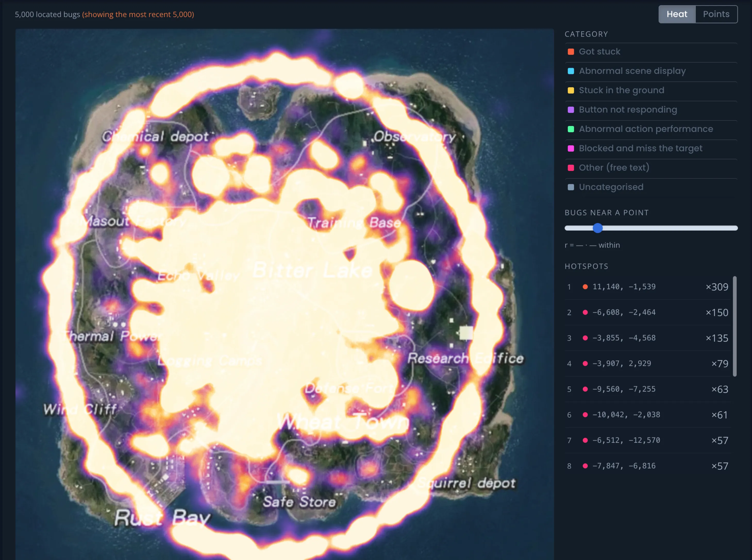Select hotspot 5 at -9,560, -7,255
The width and height of the screenshot is (752, 560).
(648, 389)
